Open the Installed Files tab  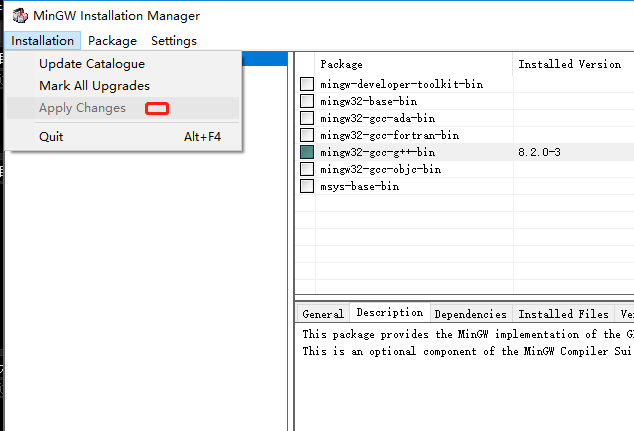pyautogui.click(x=563, y=314)
